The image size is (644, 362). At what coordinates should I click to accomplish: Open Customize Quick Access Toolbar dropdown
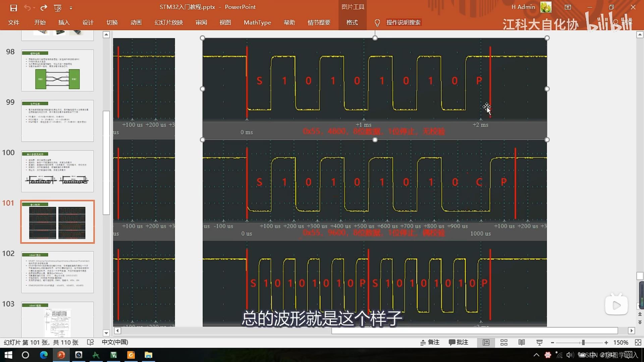[71, 7]
